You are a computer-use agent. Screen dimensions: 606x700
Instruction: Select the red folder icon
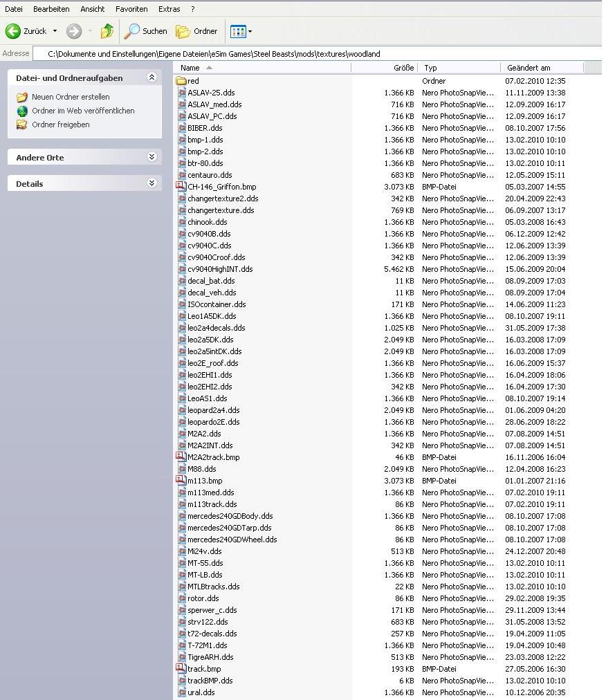[x=181, y=81]
